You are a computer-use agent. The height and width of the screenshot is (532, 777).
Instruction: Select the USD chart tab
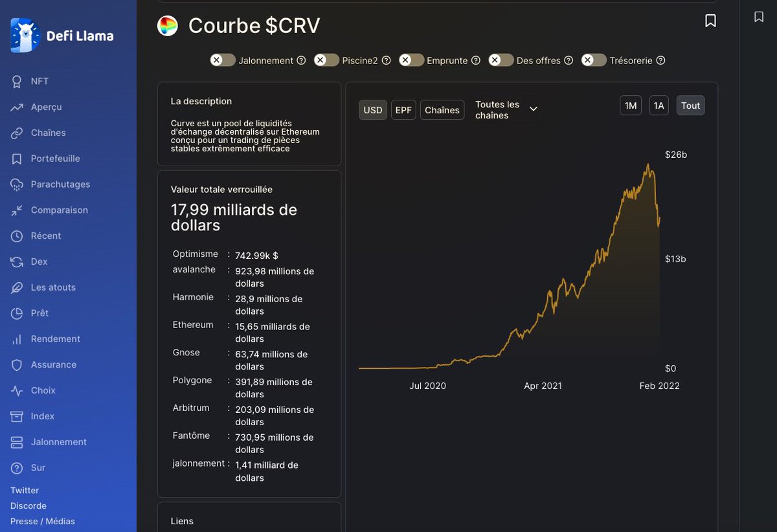pos(373,110)
